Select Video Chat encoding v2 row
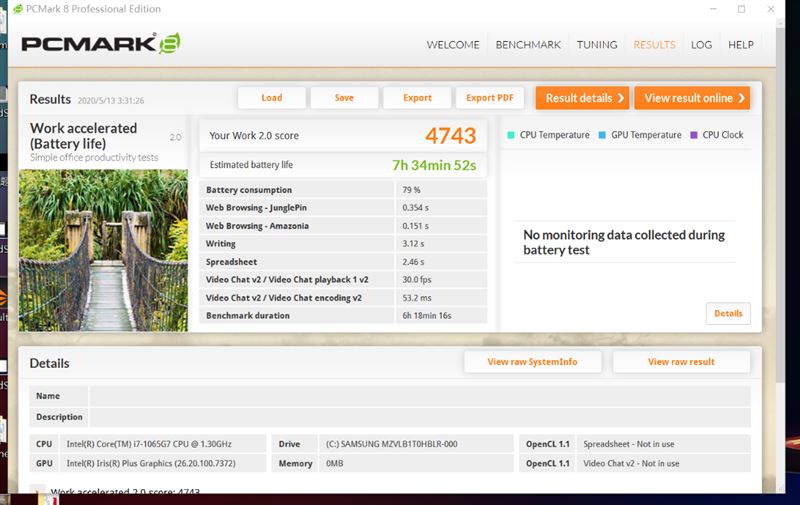Screen dimensions: 800x505 (343, 297)
